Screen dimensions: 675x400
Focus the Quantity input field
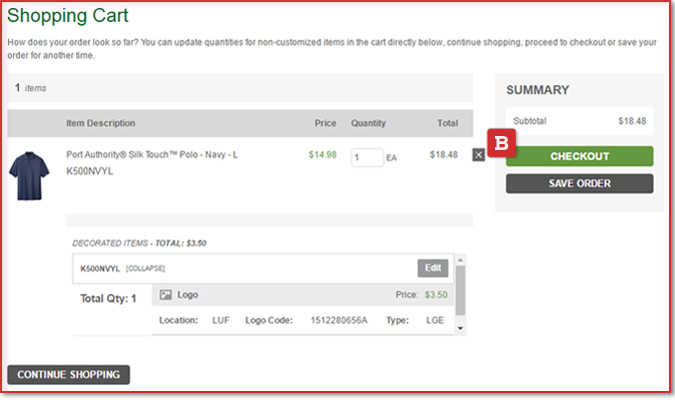[x=366, y=157]
